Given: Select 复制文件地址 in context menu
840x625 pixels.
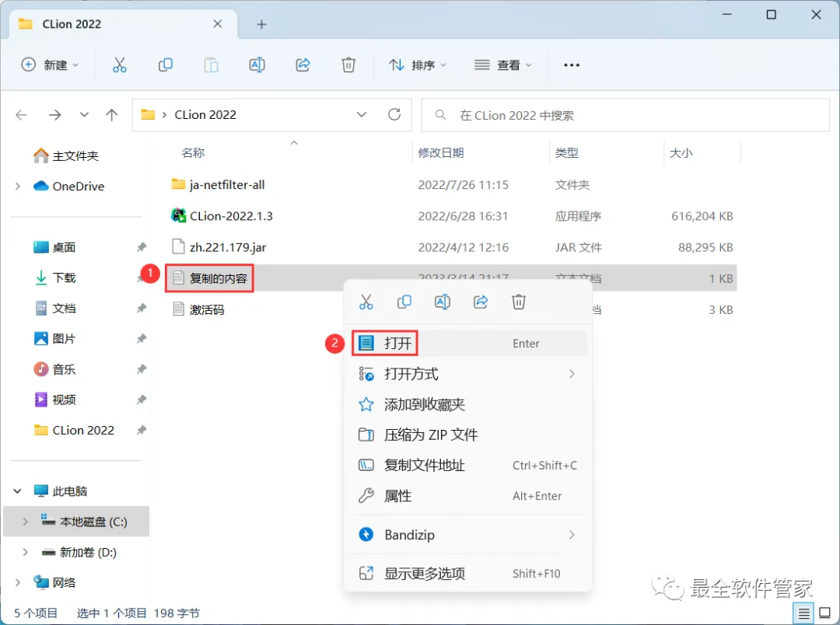Looking at the screenshot, I should tap(467, 466).
